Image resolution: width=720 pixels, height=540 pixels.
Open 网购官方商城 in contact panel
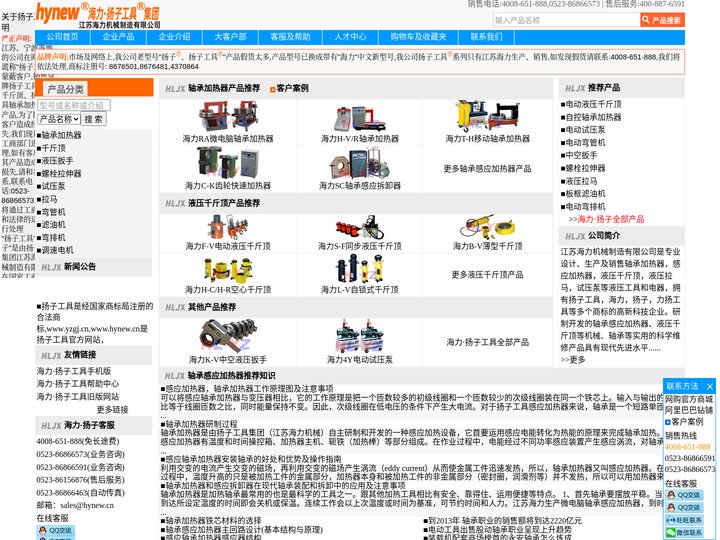tap(689, 399)
